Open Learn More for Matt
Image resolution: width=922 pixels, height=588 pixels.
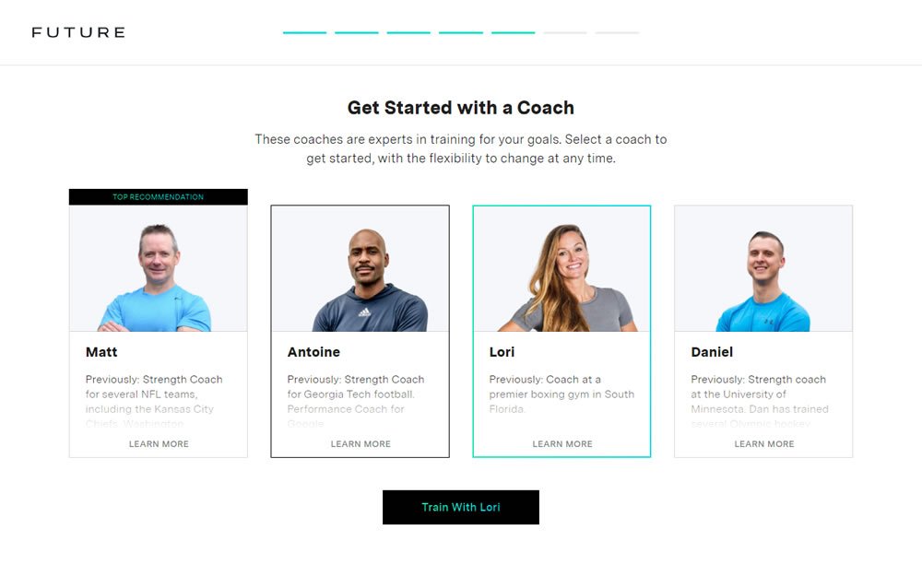pyautogui.click(x=159, y=444)
